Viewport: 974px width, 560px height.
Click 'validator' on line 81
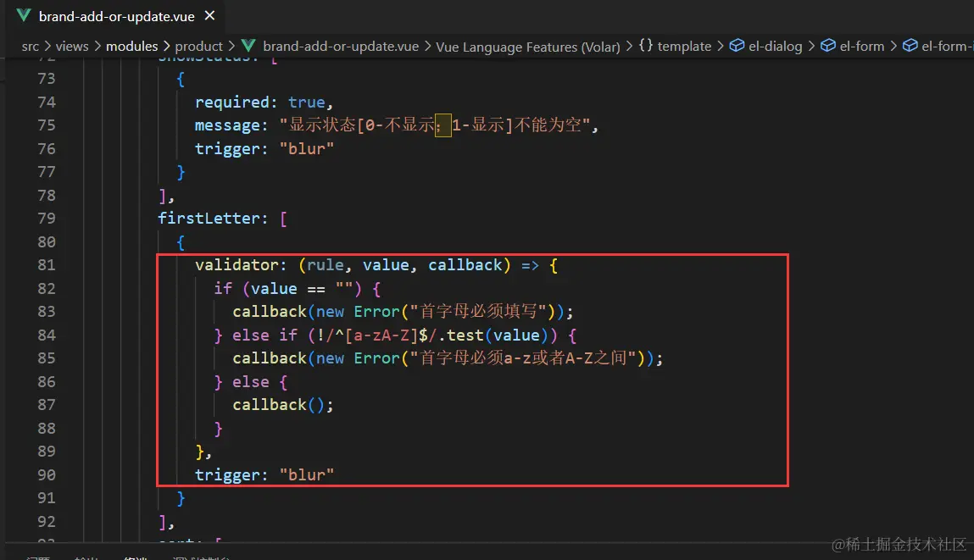(x=237, y=265)
